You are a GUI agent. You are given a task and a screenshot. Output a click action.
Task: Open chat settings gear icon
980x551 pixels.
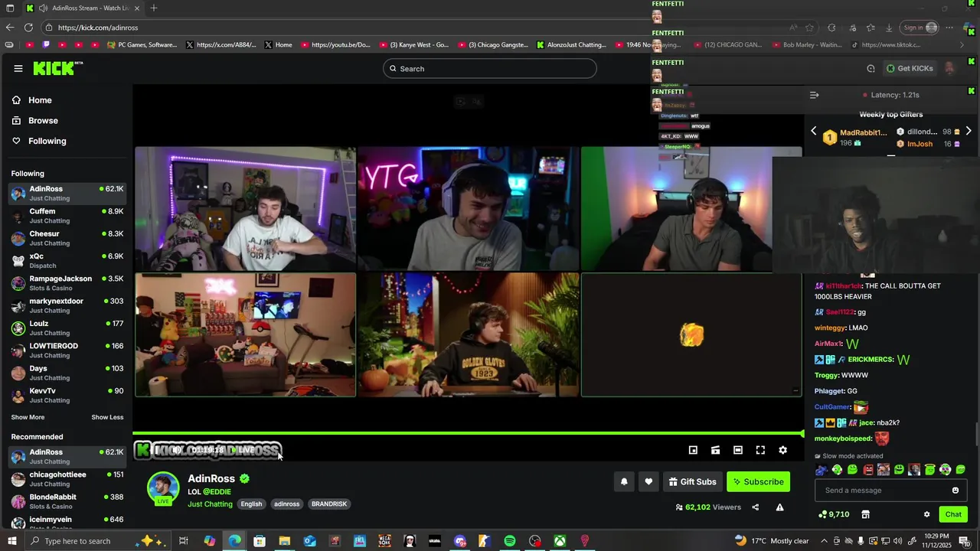tap(926, 514)
